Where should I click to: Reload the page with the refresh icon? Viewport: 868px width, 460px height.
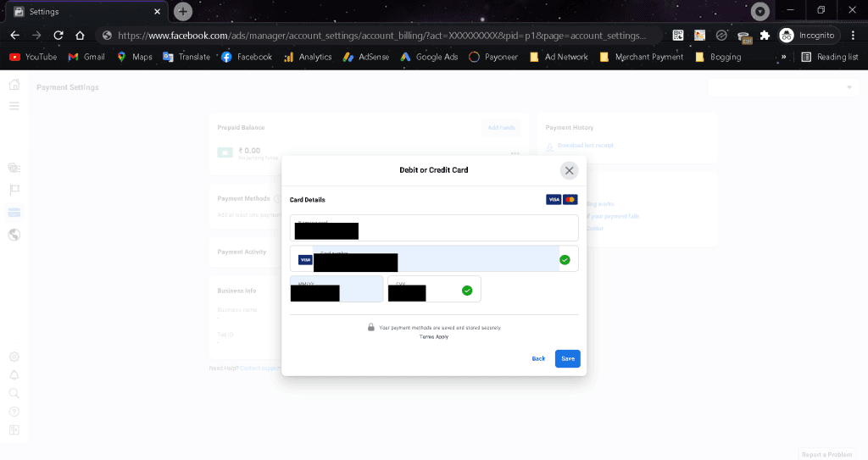pyautogui.click(x=58, y=36)
